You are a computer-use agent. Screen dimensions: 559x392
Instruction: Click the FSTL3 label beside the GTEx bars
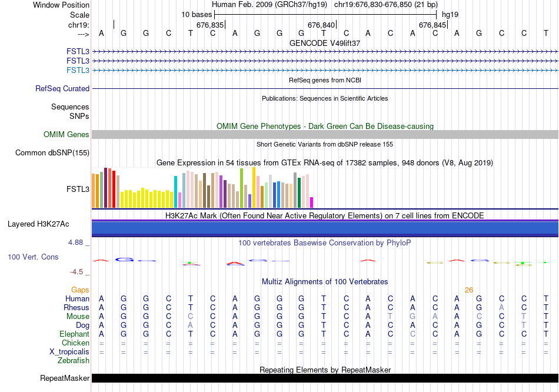click(x=78, y=189)
